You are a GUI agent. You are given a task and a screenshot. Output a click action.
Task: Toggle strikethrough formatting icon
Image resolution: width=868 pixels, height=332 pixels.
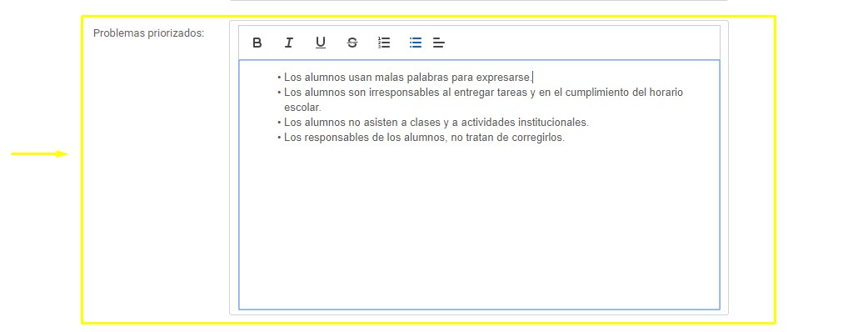tap(352, 43)
